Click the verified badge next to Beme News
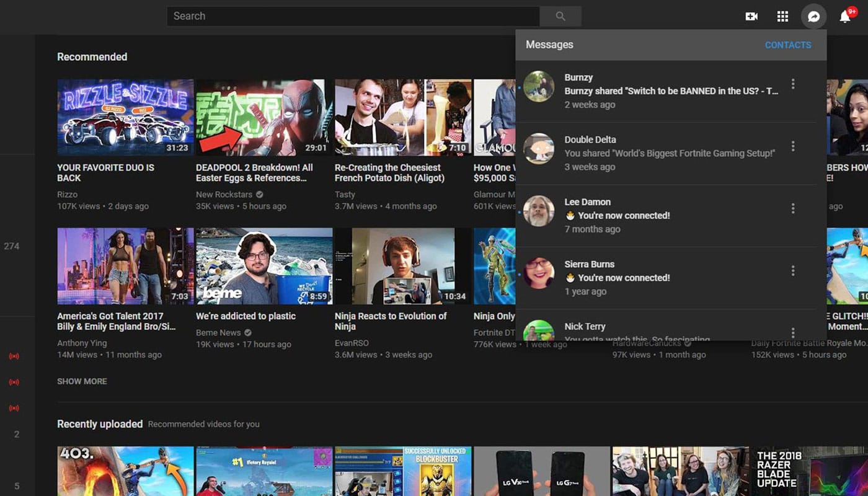This screenshot has width=868, height=496. (248, 333)
